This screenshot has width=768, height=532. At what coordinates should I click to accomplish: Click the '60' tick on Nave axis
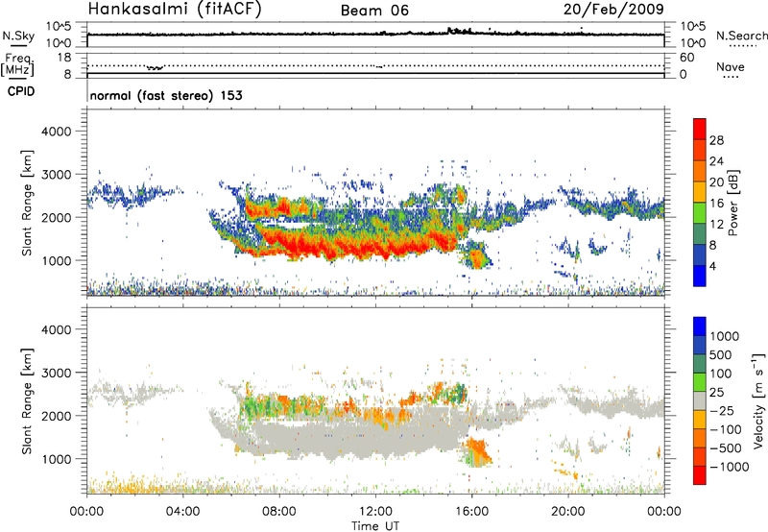686,58
